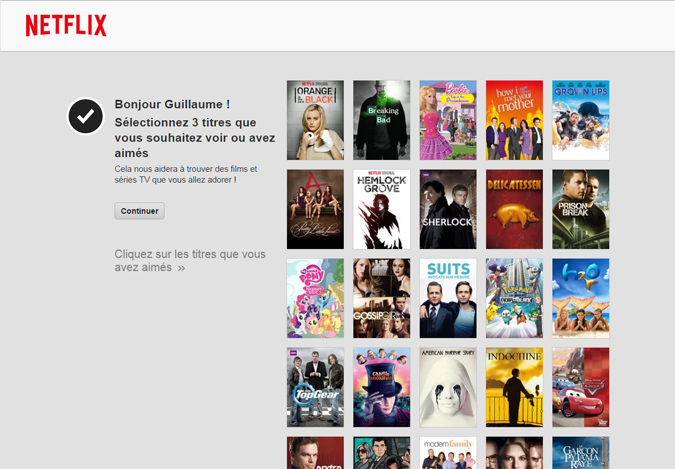This screenshot has height=469, width=675.
Task: Select the Delicatessen poster
Action: (514, 209)
